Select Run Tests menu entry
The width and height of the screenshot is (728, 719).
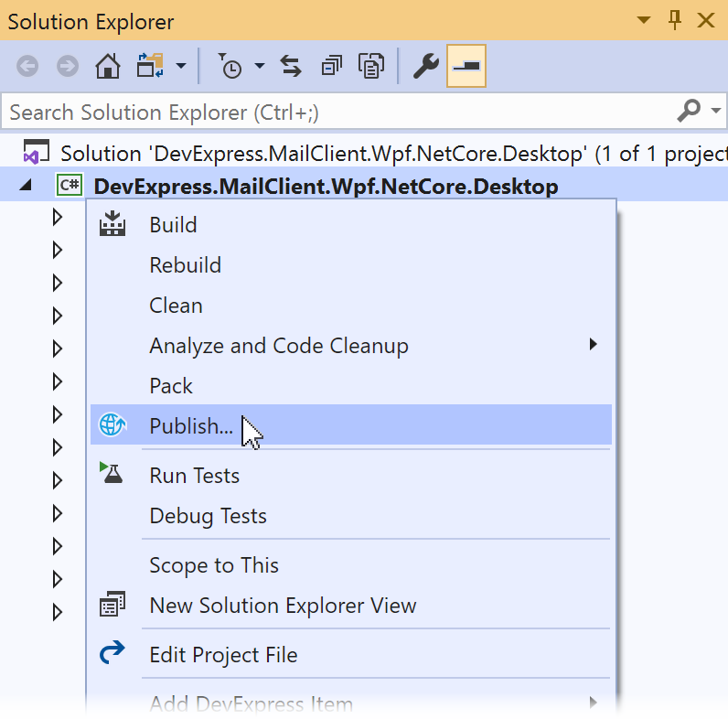pos(351,476)
